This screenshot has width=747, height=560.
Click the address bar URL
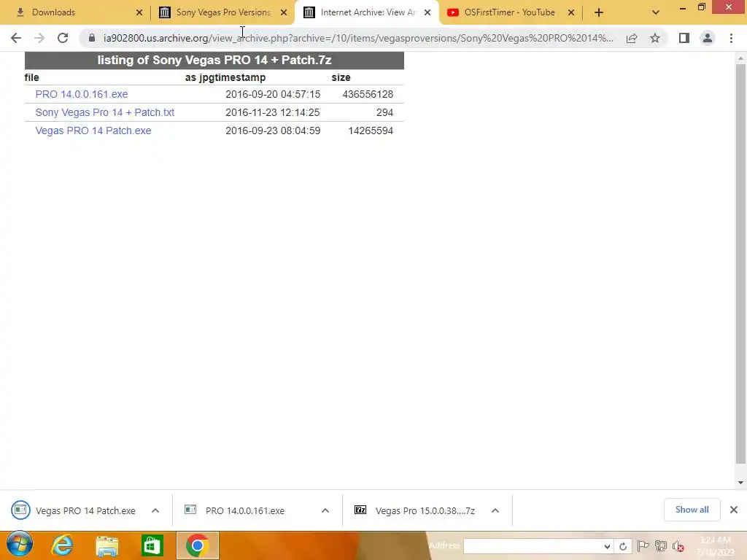(358, 38)
